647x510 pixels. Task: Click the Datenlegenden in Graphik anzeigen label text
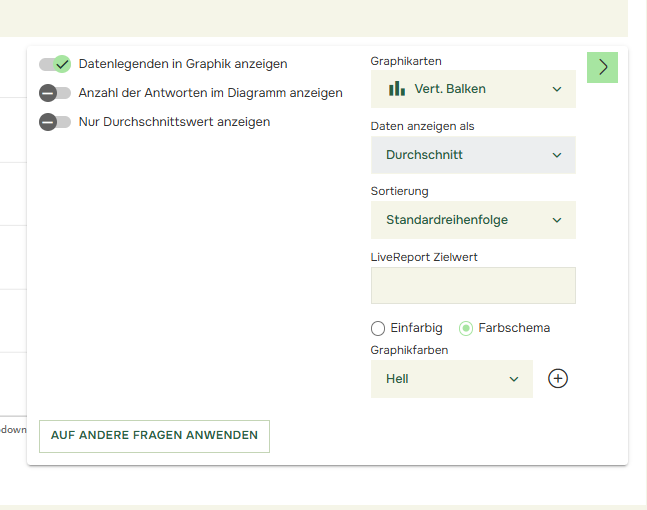click(x=182, y=64)
